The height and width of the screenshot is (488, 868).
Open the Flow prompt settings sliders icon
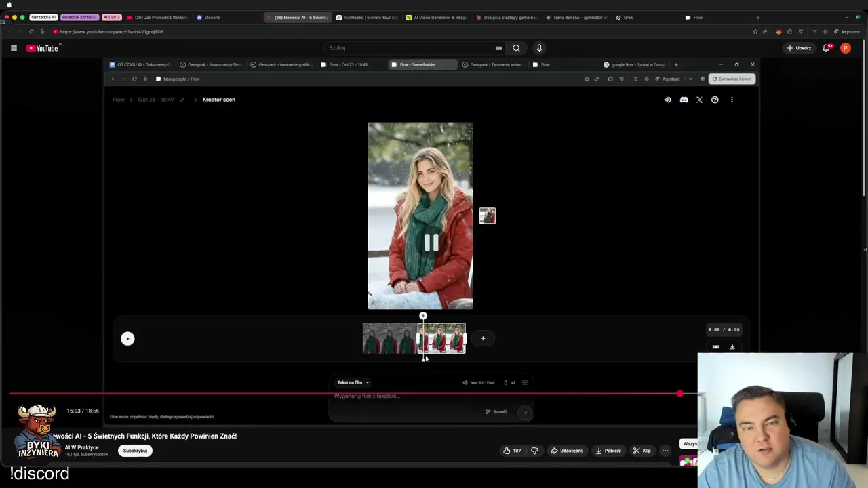(x=525, y=382)
